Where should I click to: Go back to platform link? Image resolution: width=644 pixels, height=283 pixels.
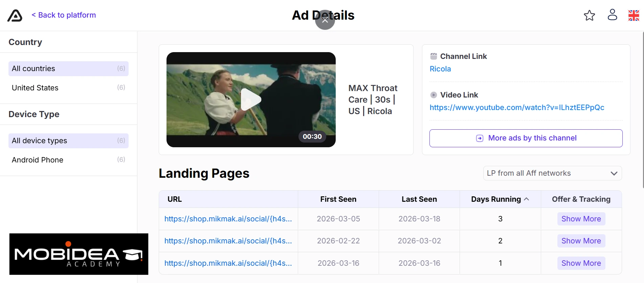coord(64,15)
